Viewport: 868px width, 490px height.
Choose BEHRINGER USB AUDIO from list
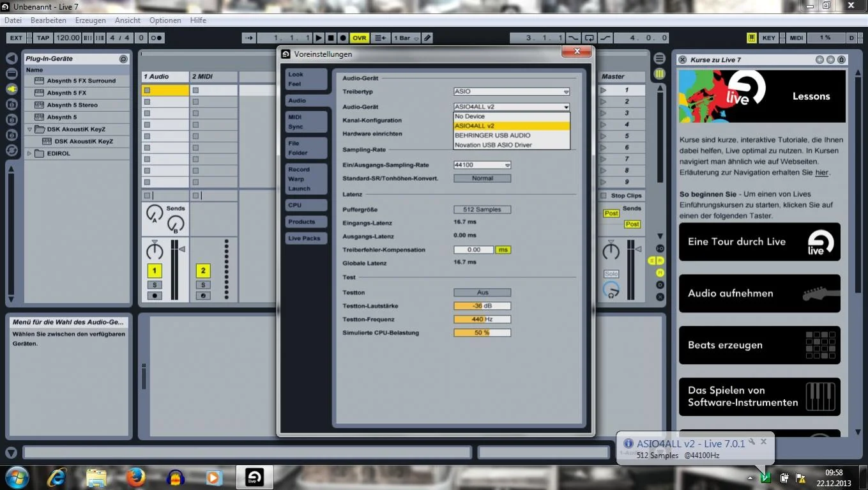(492, 135)
